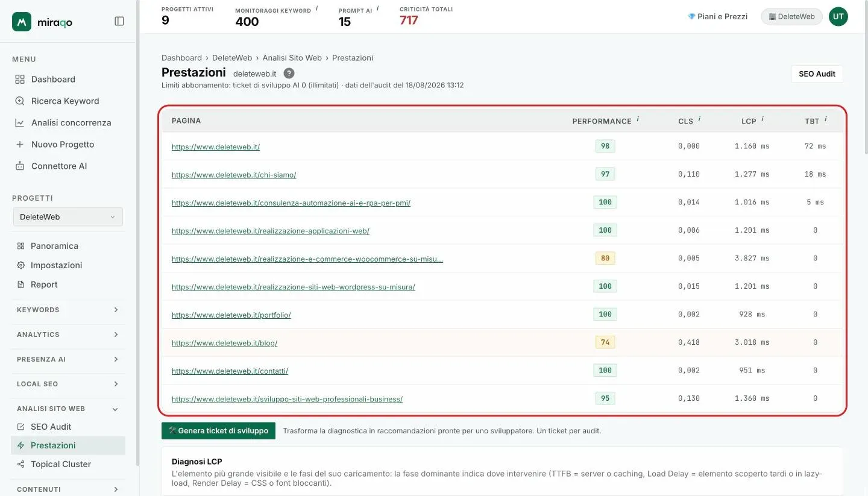Click the performance score 74 badge
The width and height of the screenshot is (868, 496).
(605, 342)
